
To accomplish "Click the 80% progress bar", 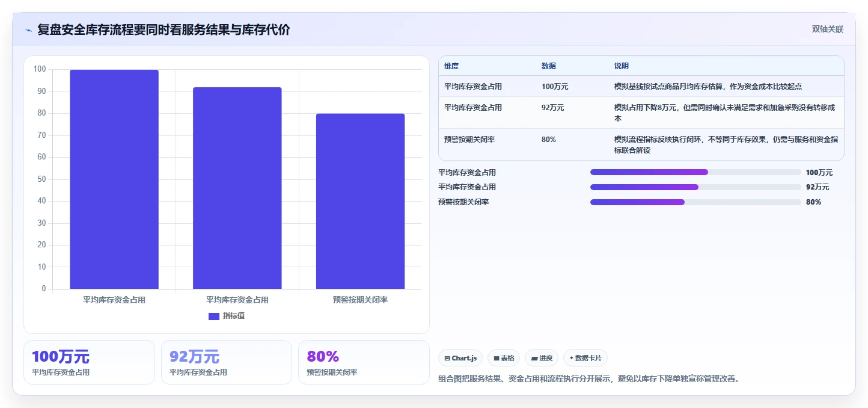I will (x=695, y=202).
